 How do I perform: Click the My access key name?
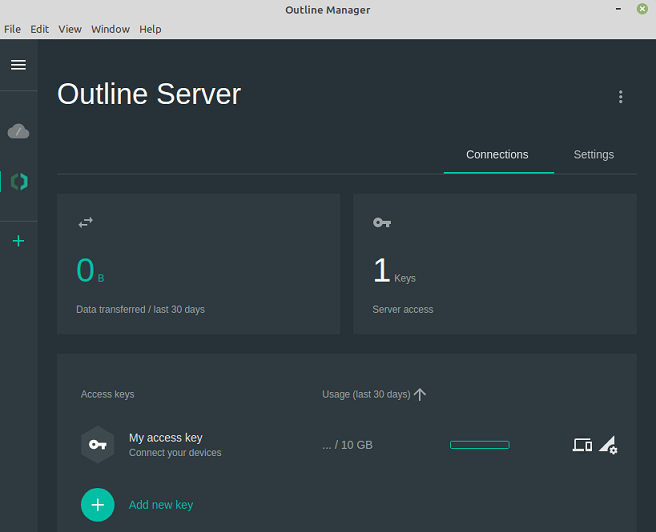pyautogui.click(x=166, y=438)
